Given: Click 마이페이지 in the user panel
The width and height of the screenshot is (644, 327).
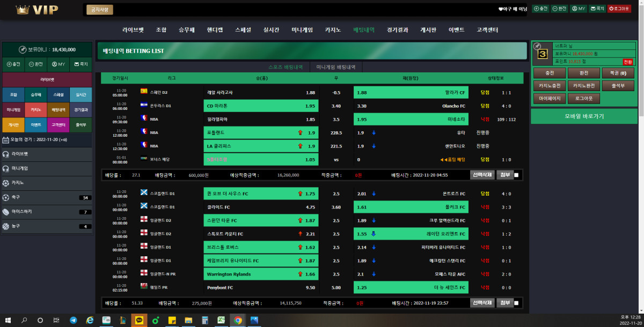Looking at the screenshot, I should coord(549,99).
